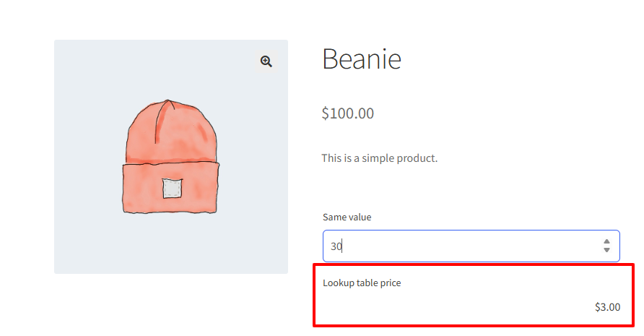The width and height of the screenshot is (644, 336).
Task: Click the gray patch on the beanie
Action: pos(172,189)
